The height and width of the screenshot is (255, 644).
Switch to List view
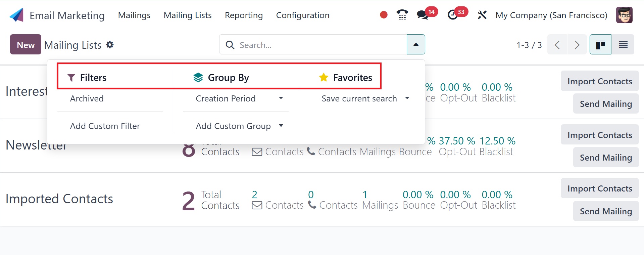coord(623,45)
